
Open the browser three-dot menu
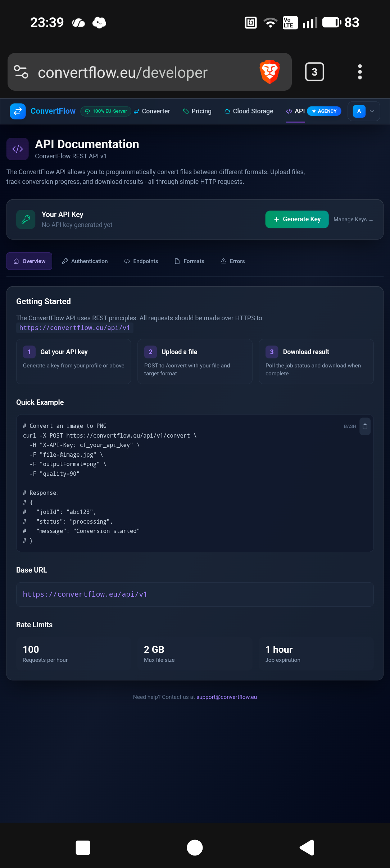pos(359,72)
